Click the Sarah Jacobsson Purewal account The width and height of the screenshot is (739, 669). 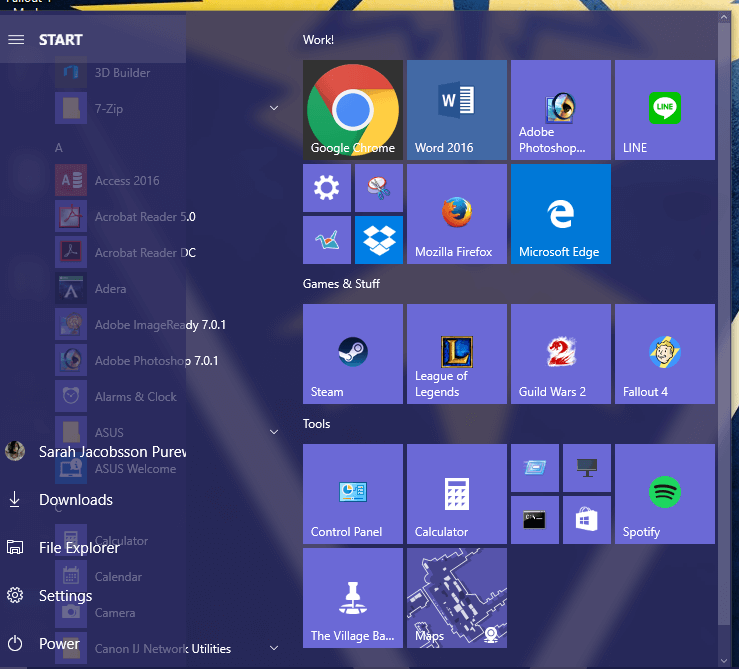coord(93,452)
